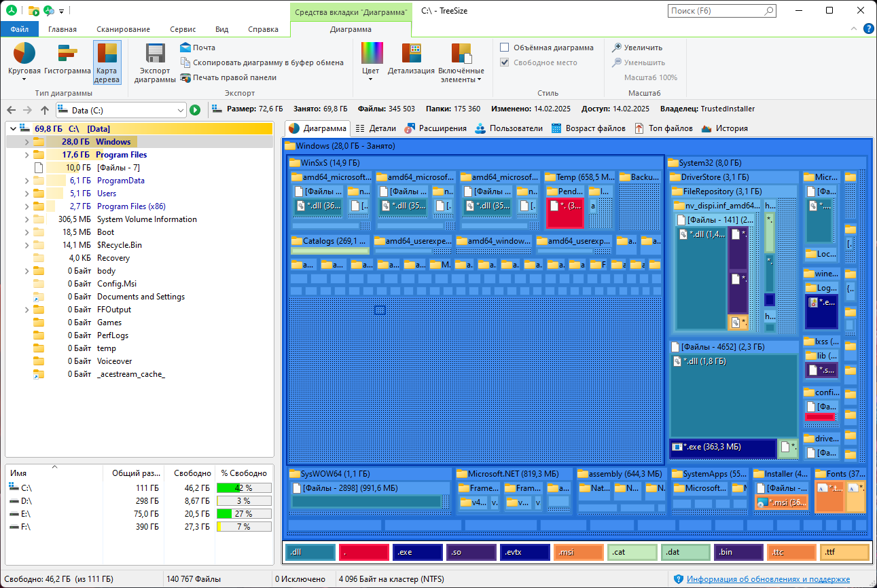
Task: Open the Детализация option
Action: point(411,58)
